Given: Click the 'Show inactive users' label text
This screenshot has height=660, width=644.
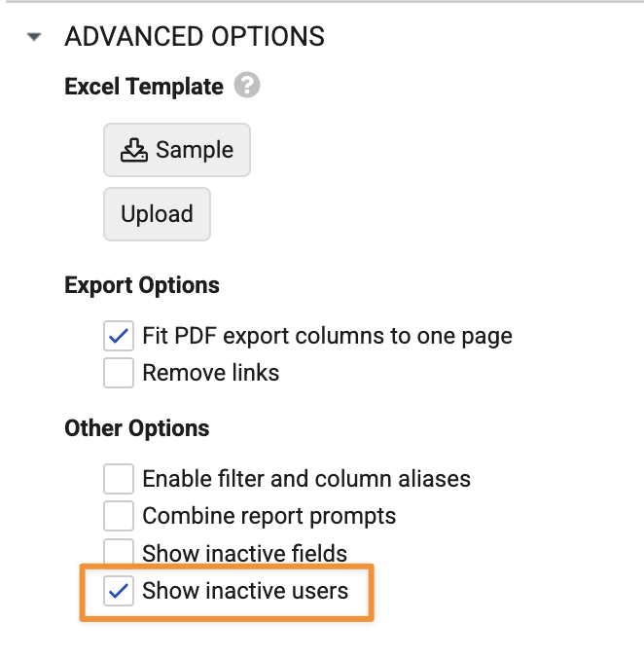Looking at the screenshot, I should 245,590.
